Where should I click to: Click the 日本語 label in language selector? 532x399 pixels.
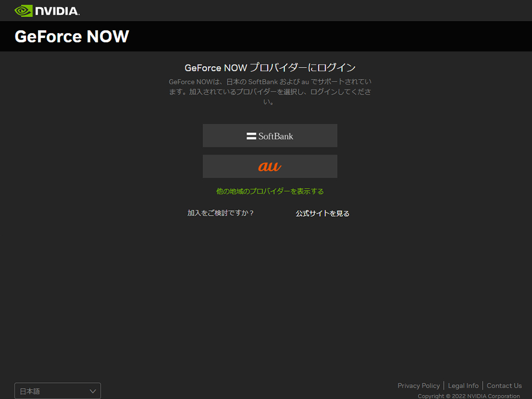(x=30, y=391)
